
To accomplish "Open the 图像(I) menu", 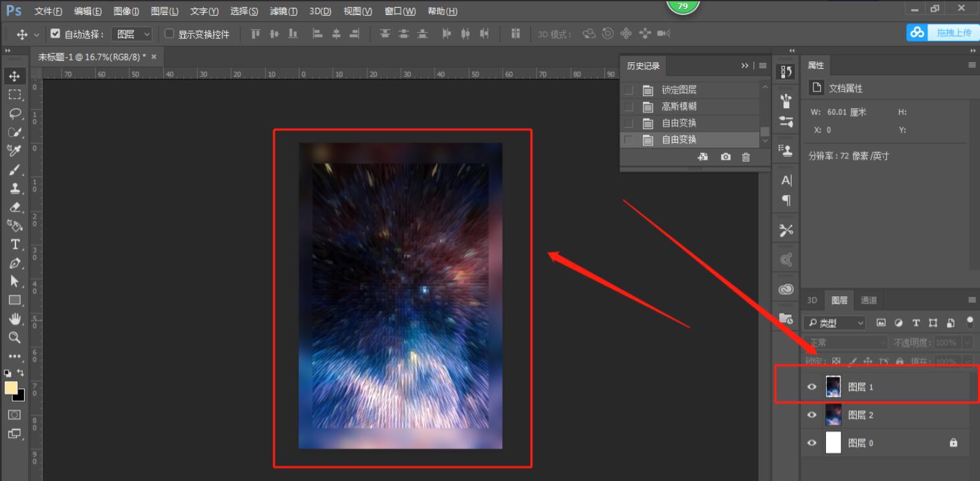I will click(x=126, y=11).
